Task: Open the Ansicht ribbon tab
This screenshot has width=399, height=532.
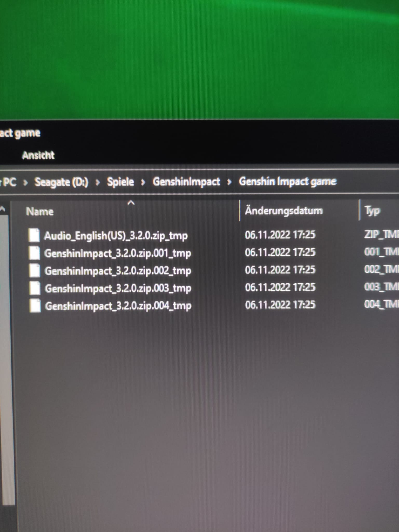Action: (x=38, y=155)
